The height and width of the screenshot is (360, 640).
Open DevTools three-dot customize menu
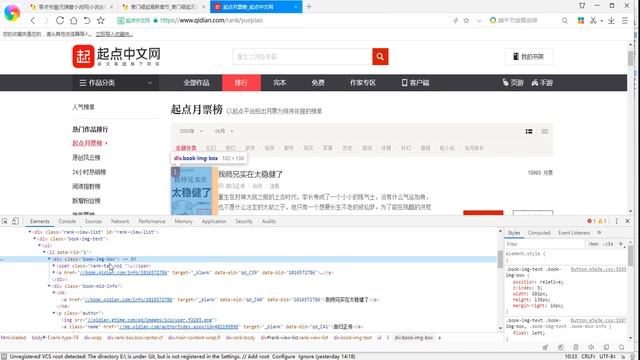pos(616,221)
